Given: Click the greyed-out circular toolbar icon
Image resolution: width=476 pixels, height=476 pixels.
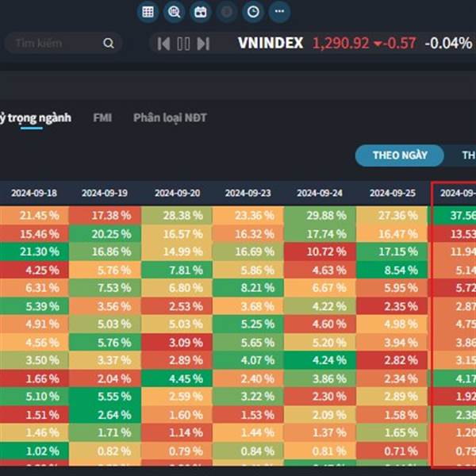Looking at the screenshot, I should [x=226, y=12].
